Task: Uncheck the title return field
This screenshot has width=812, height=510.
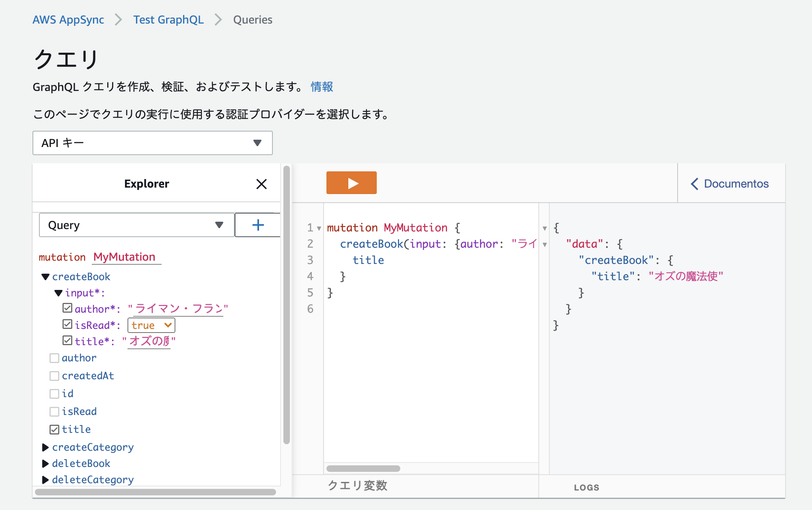Action: point(54,430)
